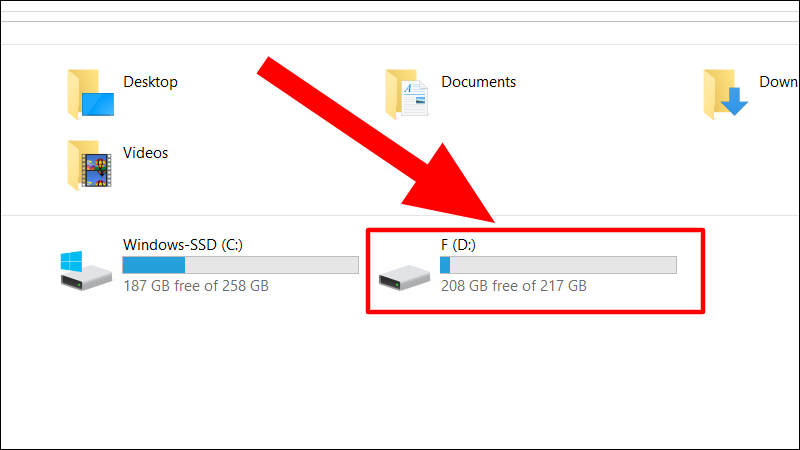Screen dimensions: 800x450
Task: Click the Documents folder name label
Action: (x=479, y=82)
